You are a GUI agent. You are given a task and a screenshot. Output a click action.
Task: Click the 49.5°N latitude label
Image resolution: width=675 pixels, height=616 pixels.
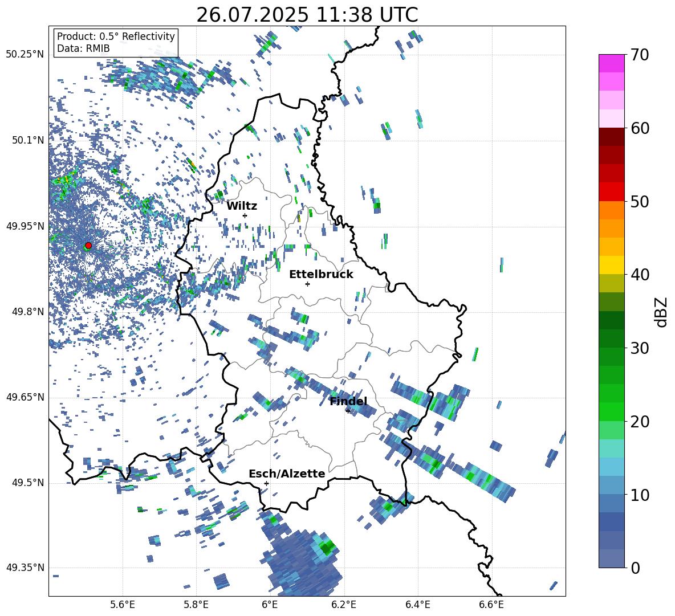pyautogui.click(x=28, y=483)
